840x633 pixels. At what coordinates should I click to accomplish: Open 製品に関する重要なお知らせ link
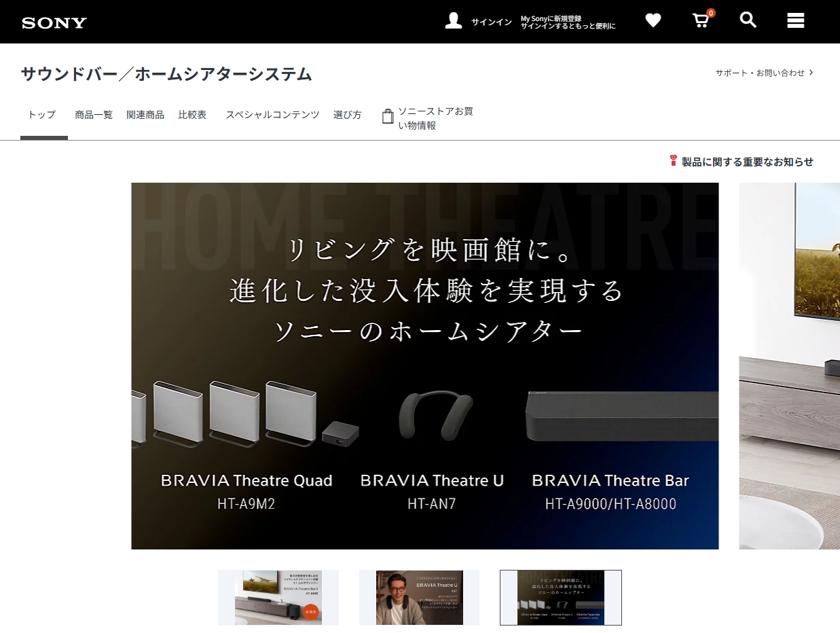pos(747,162)
